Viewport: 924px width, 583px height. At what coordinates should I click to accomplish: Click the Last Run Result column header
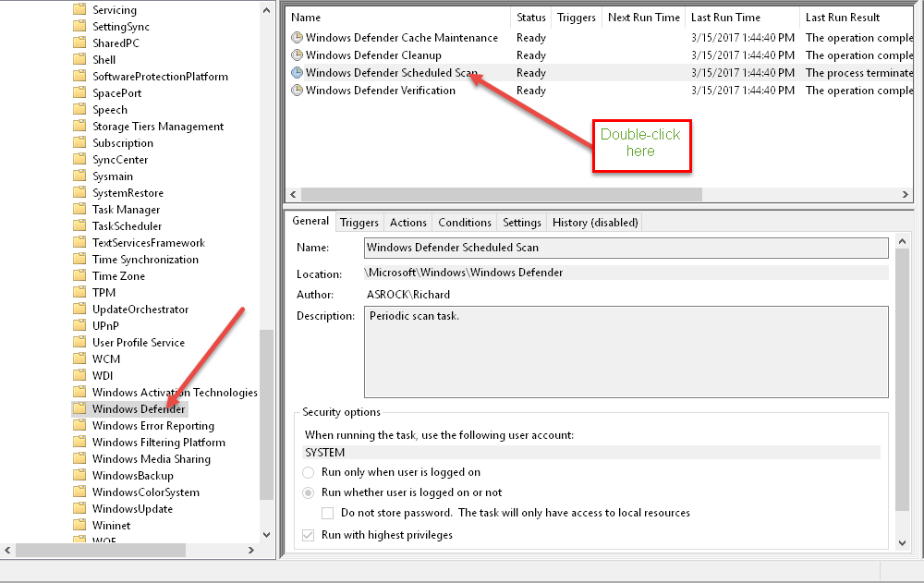coord(857,18)
